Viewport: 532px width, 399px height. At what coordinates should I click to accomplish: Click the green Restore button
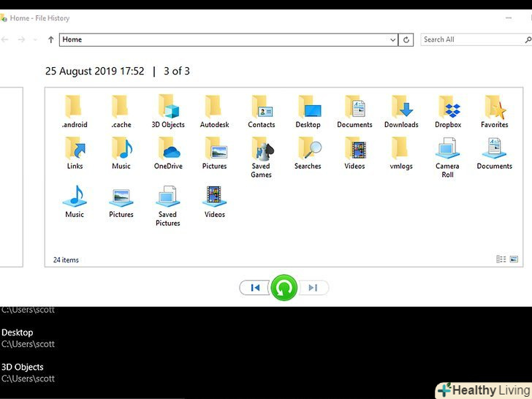[x=284, y=288]
